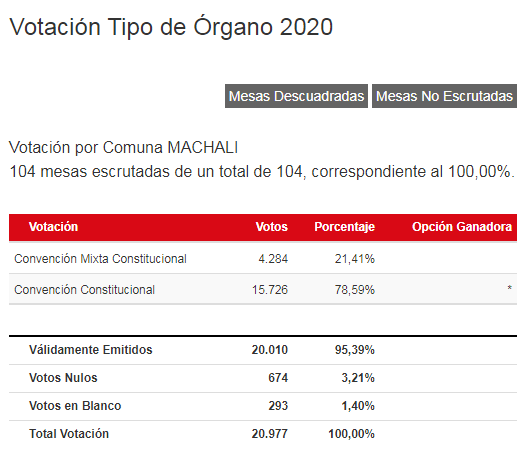Select the 20.977 total votes value
This screenshot has width=529, height=450.
pyautogui.click(x=270, y=434)
